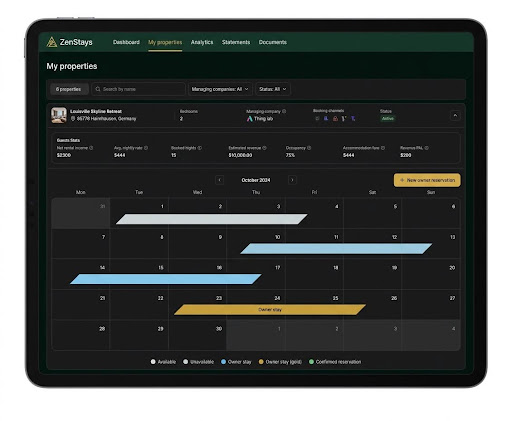
Task: Open the Dashboard tab
Action: pyautogui.click(x=126, y=42)
